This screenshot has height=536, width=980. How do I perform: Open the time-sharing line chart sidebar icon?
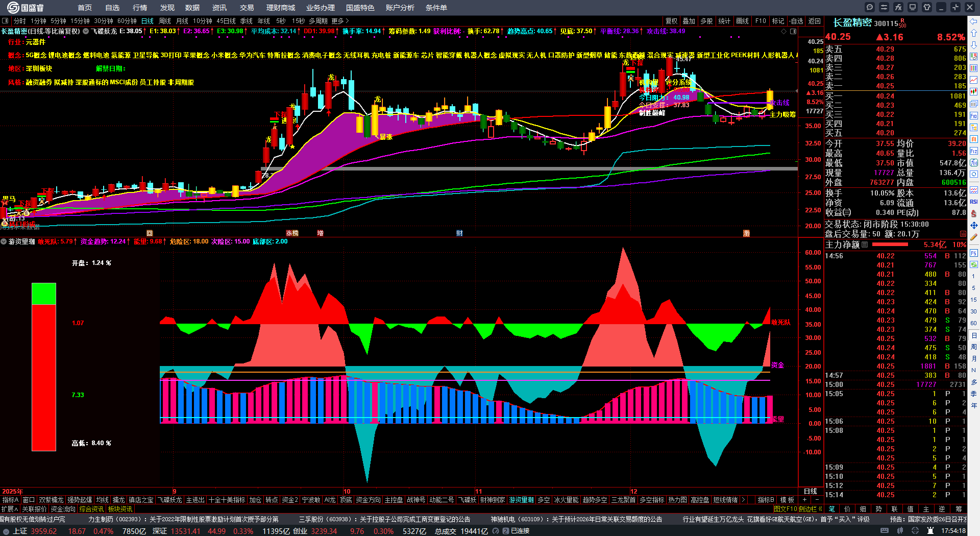tap(974, 80)
